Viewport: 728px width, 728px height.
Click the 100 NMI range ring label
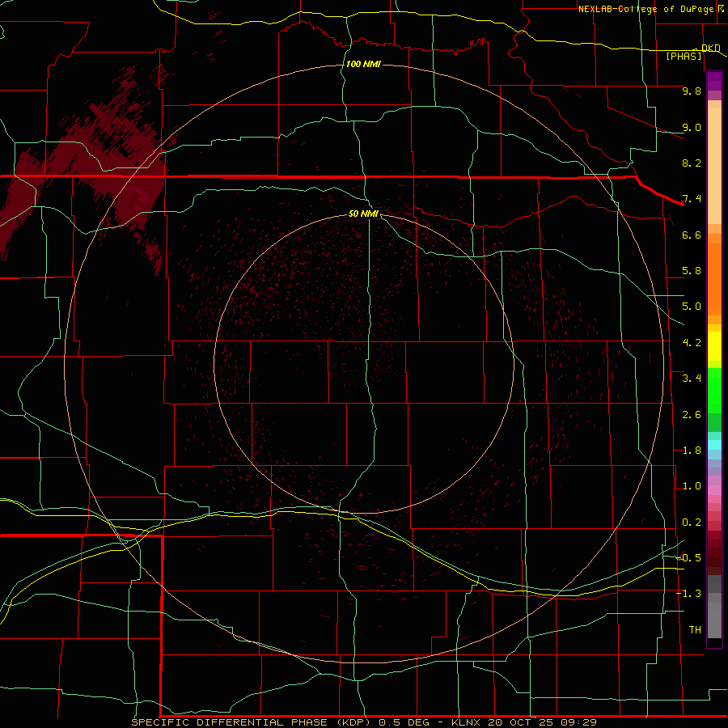tap(363, 64)
